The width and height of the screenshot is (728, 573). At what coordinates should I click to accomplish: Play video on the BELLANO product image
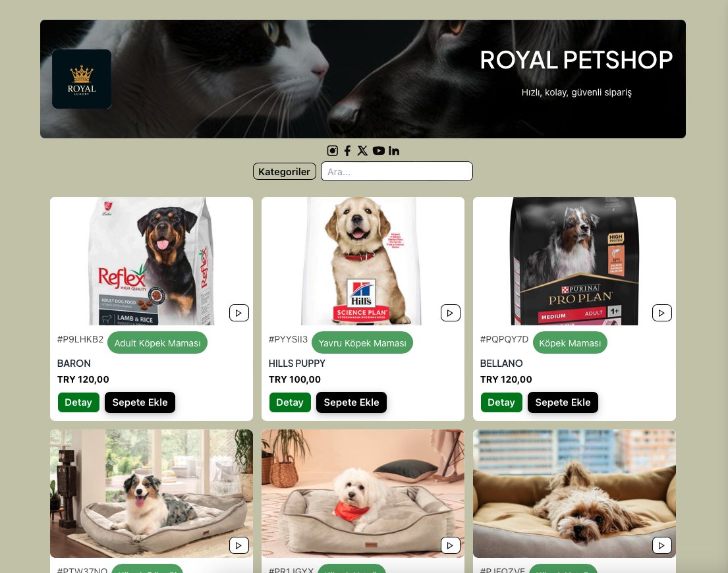(662, 314)
